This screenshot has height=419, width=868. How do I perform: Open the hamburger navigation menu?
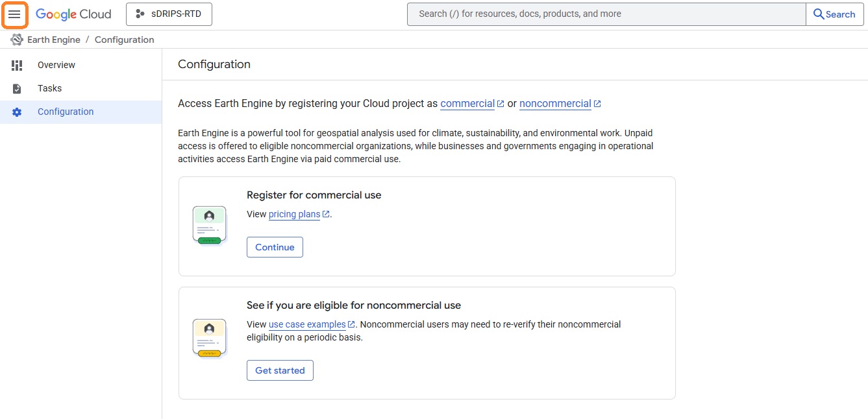(14, 14)
